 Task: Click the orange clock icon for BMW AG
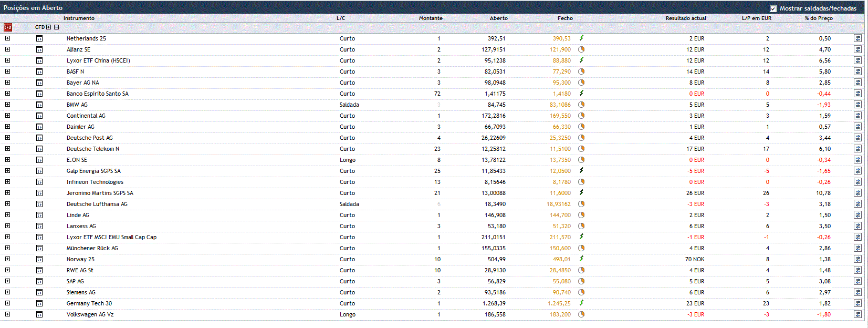tap(581, 105)
